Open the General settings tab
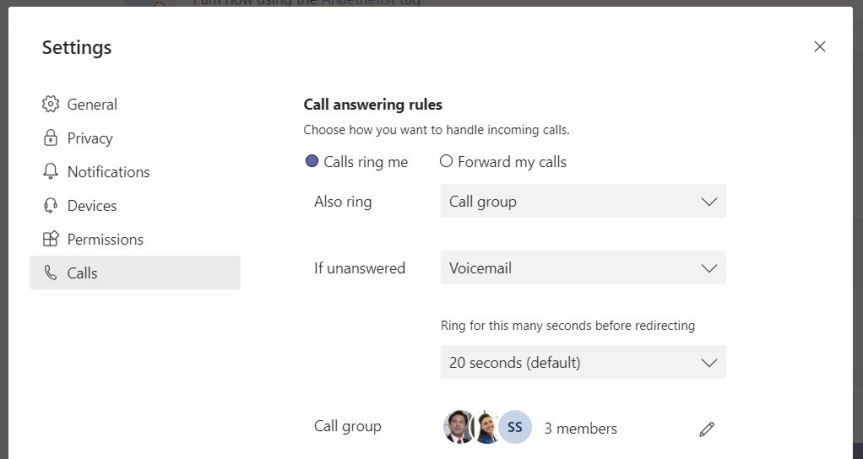This screenshot has height=459, width=863. click(92, 104)
